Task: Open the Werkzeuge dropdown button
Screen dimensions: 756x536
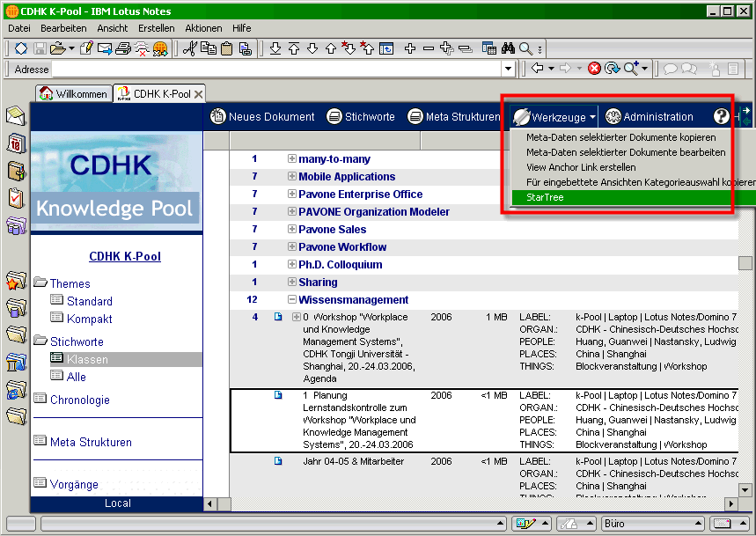Action: [554, 117]
